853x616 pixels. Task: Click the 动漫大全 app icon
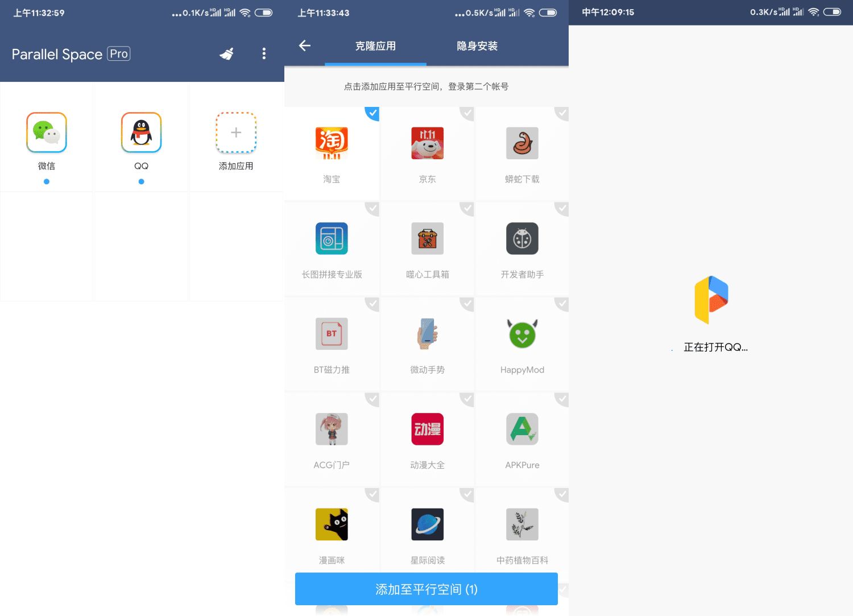tap(427, 429)
